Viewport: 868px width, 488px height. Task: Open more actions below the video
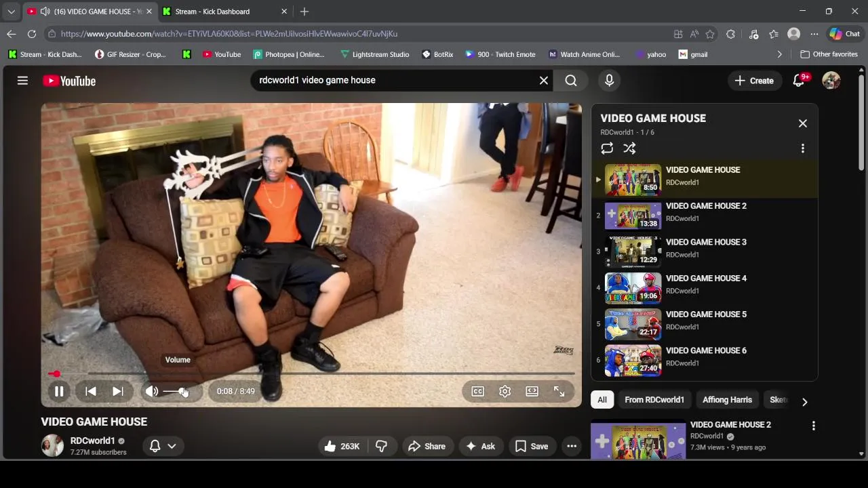pos(572,446)
